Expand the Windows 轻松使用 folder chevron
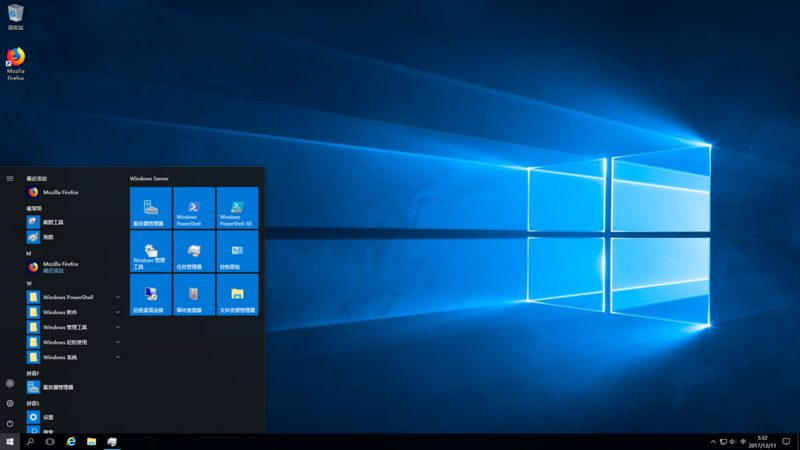Viewport: 800px width, 450px height. point(118,342)
